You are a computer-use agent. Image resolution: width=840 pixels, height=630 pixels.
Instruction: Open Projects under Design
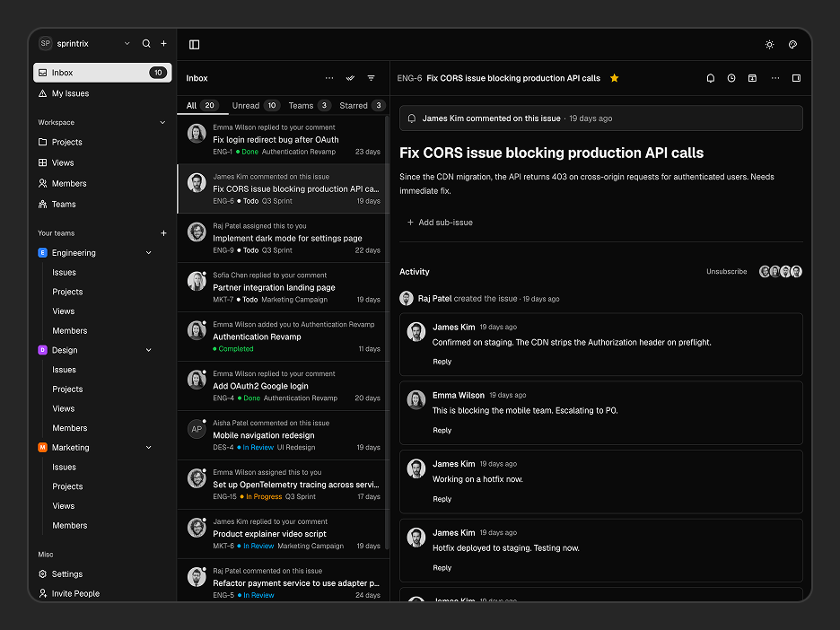[67, 389]
